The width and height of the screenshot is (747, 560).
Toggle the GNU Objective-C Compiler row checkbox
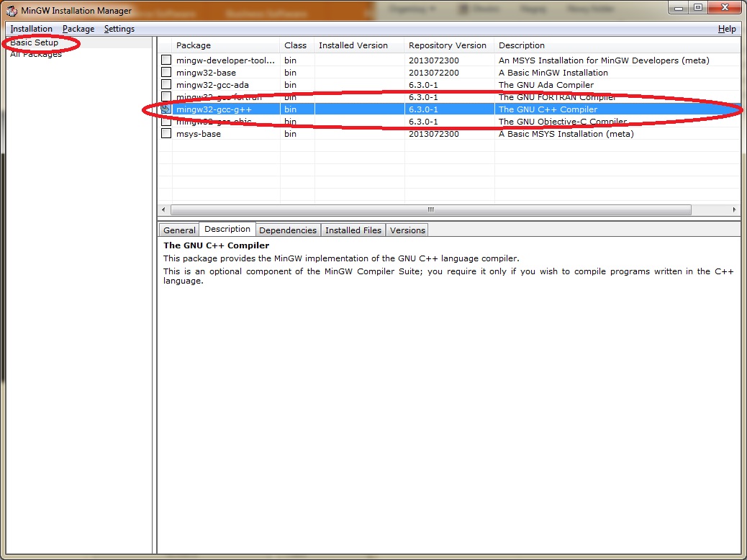click(166, 122)
